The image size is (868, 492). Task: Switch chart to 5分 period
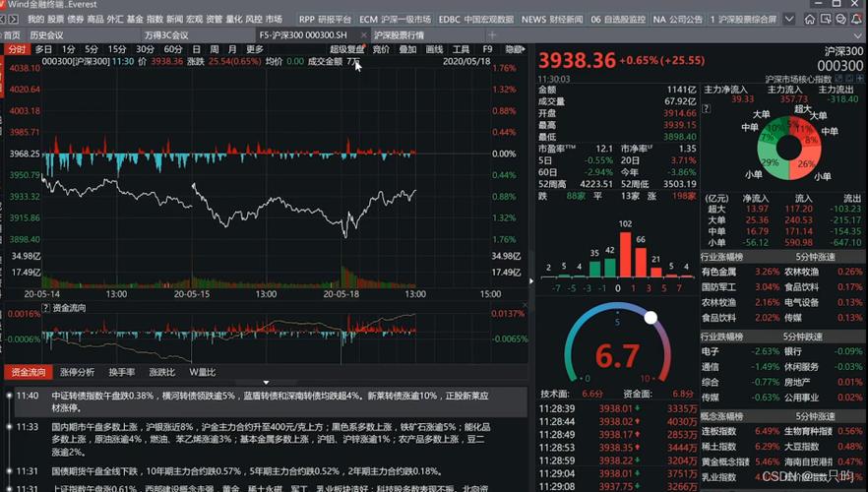pyautogui.click(x=92, y=49)
